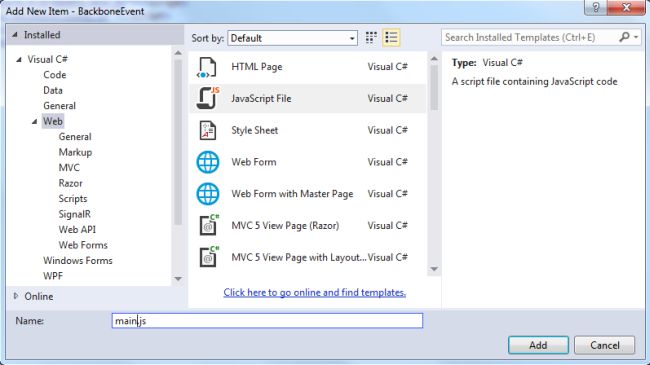Select the MVC 5 View Page (Razor) icon
This screenshot has height=365, width=650.
[209, 225]
